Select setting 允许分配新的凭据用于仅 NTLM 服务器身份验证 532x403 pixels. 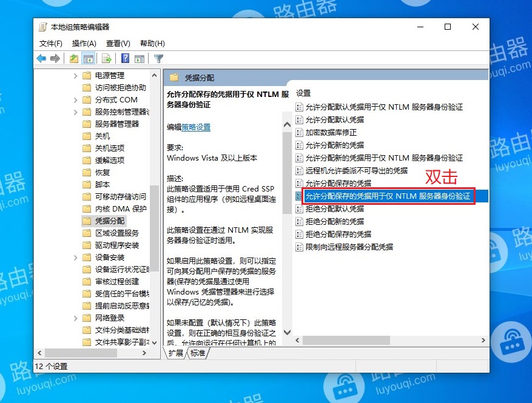[x=384, y=158]
